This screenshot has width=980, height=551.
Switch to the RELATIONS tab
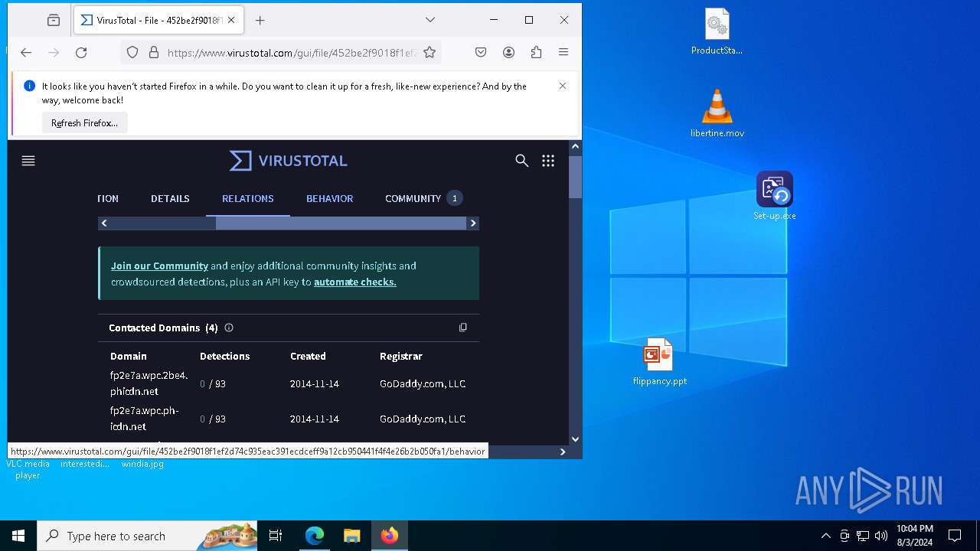(248, 199)
